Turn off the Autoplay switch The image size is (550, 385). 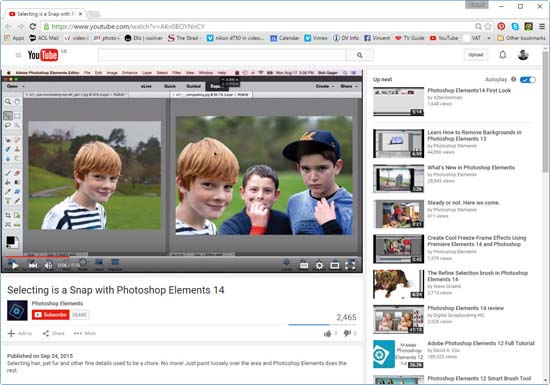528,80
